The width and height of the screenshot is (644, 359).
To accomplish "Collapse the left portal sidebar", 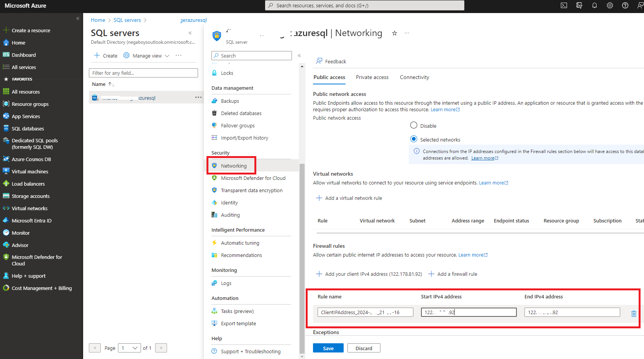I will tap(78, 18).
